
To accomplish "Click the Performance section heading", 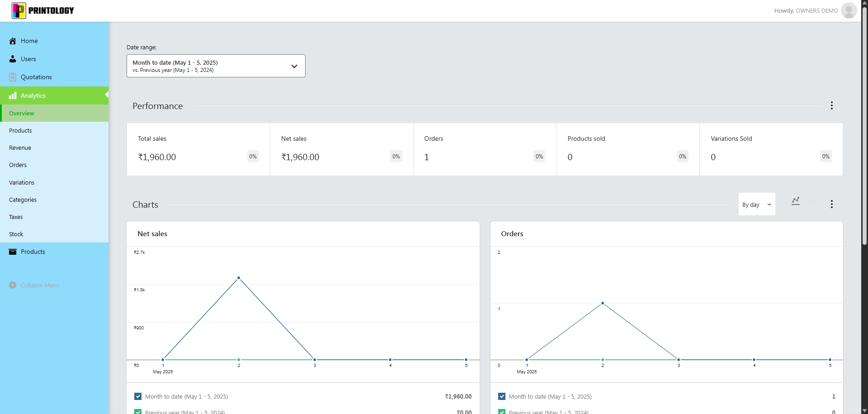I will (158, 106).
